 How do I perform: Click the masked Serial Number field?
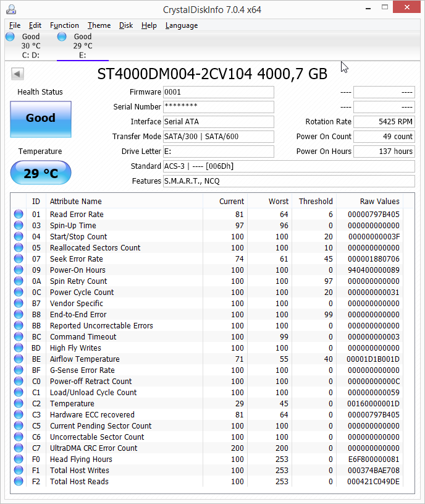pos(218,107)
